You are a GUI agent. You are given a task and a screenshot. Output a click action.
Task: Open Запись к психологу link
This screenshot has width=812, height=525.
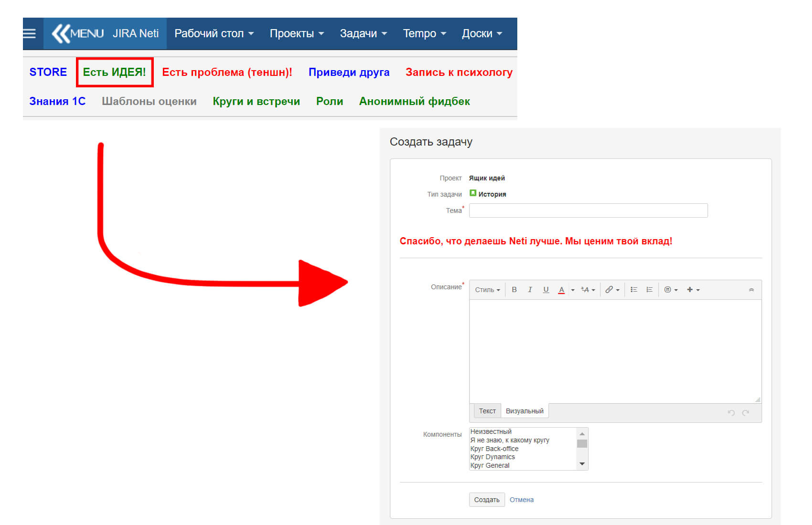click(x=459, y=72)
